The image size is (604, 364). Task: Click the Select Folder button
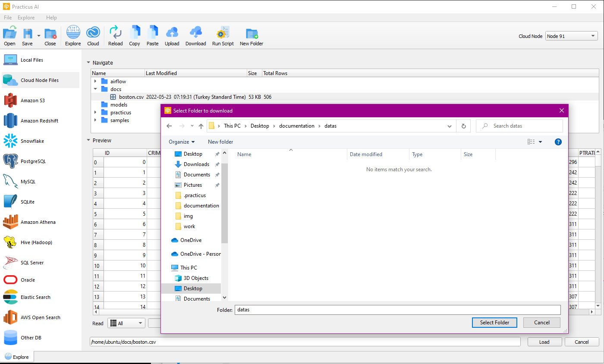pyautogui.click(x=494, y=323)
